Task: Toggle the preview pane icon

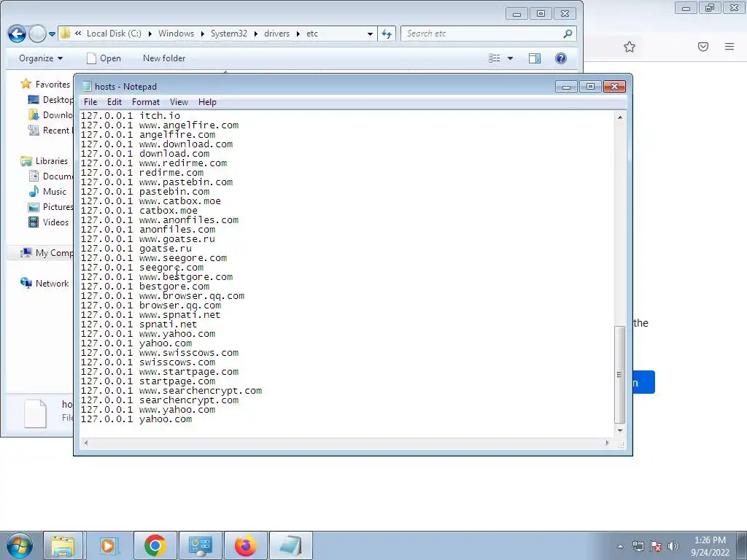Action: click(535, 58)
